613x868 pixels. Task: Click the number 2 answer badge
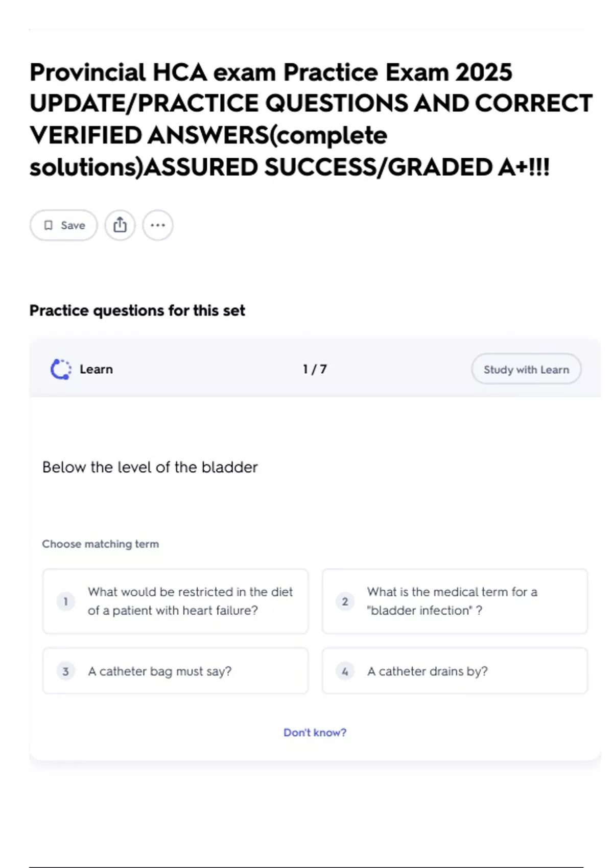345,601
